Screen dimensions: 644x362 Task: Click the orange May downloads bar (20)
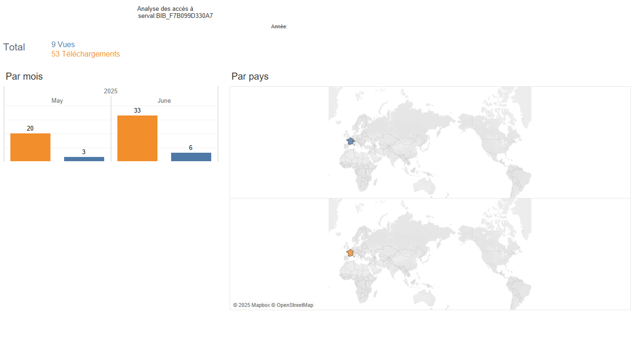click(30, 147)
